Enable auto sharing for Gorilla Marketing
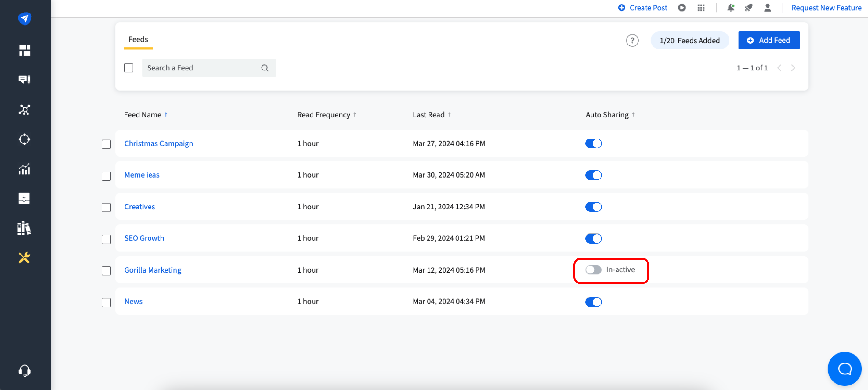 pyautogui.click(x=593, y=270)
